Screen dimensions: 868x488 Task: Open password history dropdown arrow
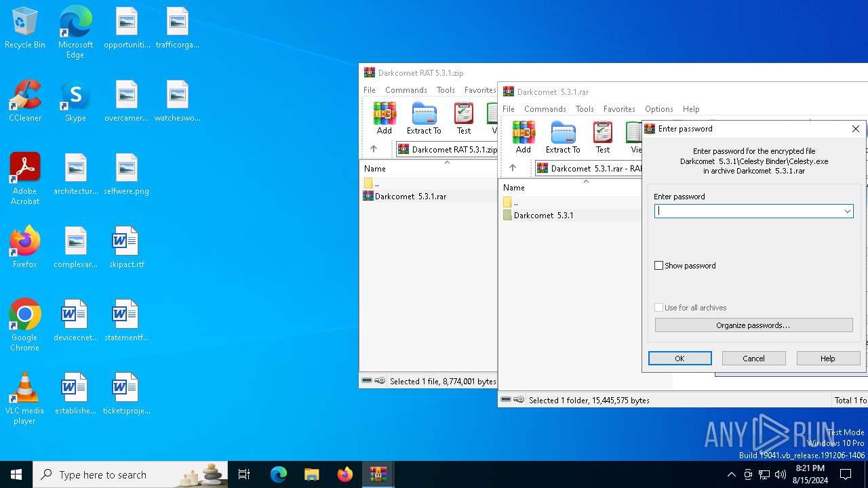[847, 211]
